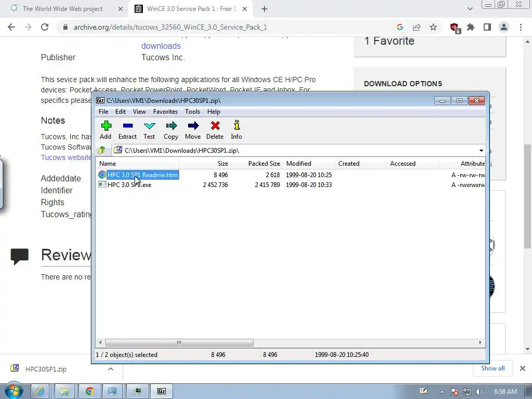This screenshot has height=399, width=532.
Task: Sort files by Name column
Action: click(x=137, y=164)
